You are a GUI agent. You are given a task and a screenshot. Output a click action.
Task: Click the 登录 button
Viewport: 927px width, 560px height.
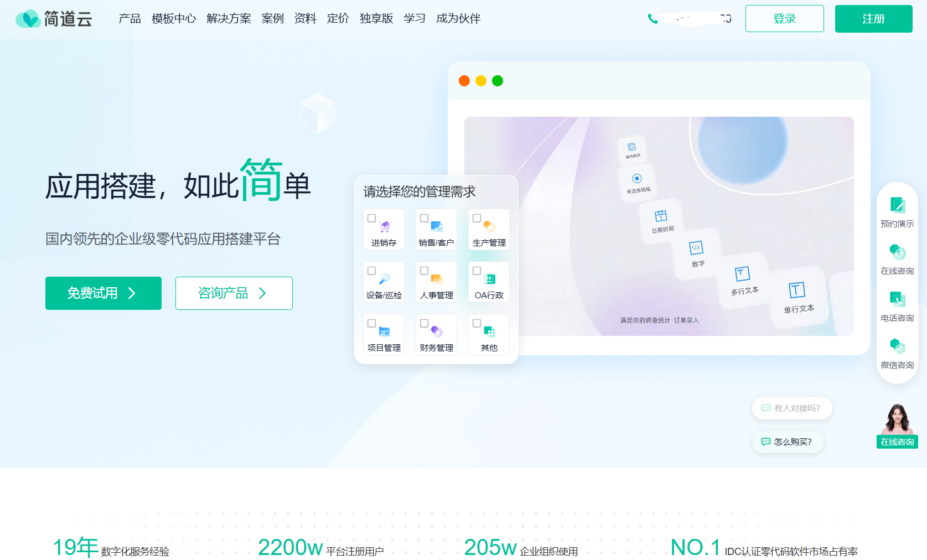click(784, 19)
